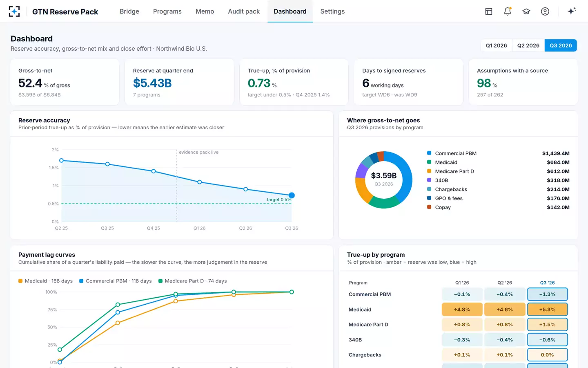Click the Medicaid legend swatch in donut list

pos(429,162)
